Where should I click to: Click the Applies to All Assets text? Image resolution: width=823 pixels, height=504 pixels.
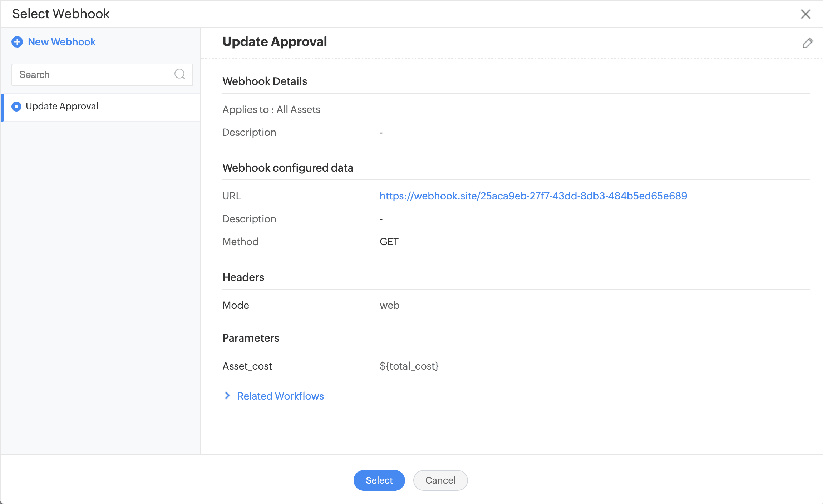coord(271,109)
